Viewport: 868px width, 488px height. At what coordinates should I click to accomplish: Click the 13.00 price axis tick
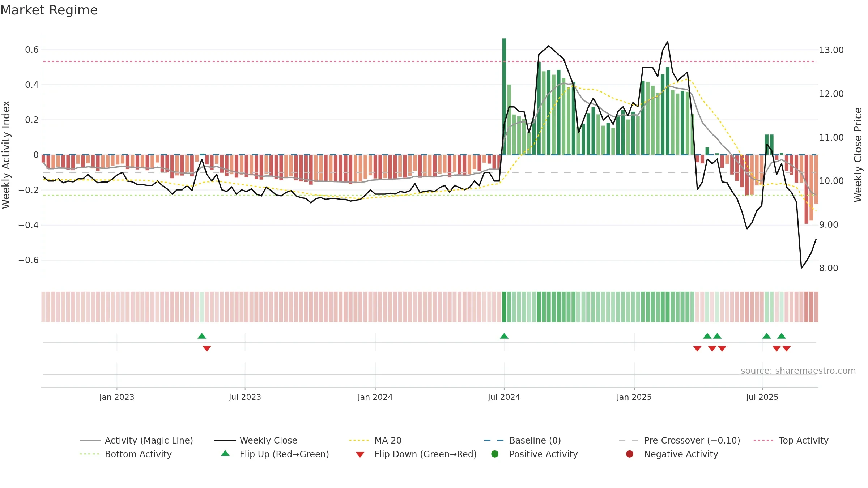pyautogui.click(x=831, y=50)
